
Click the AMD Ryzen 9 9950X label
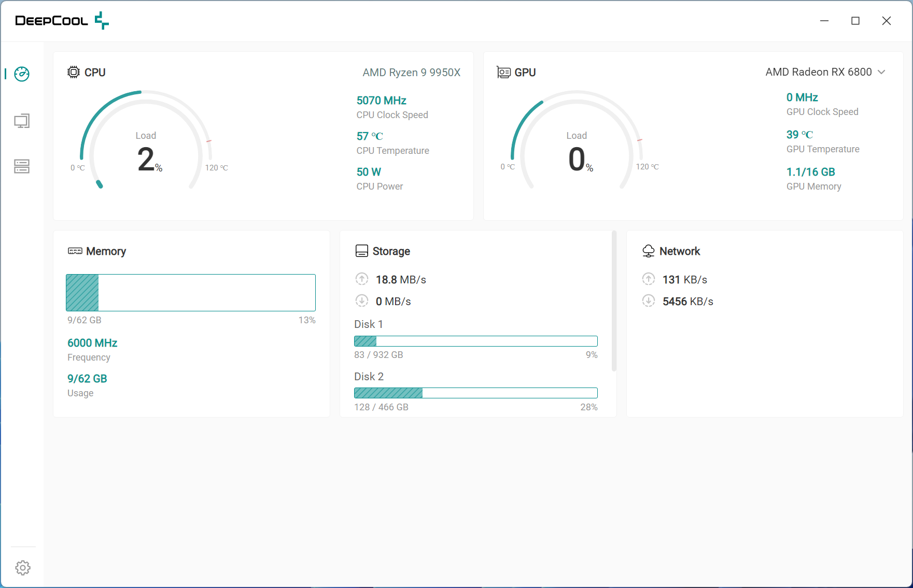[412, 73]
